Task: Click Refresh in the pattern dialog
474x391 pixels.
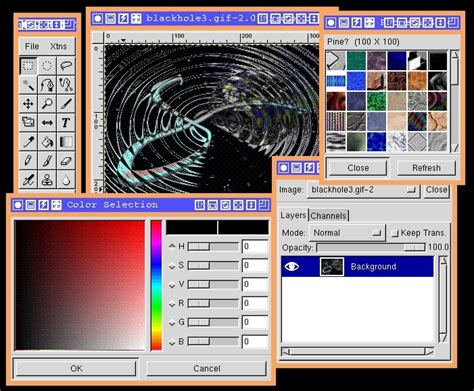Action: coord(426,168)
